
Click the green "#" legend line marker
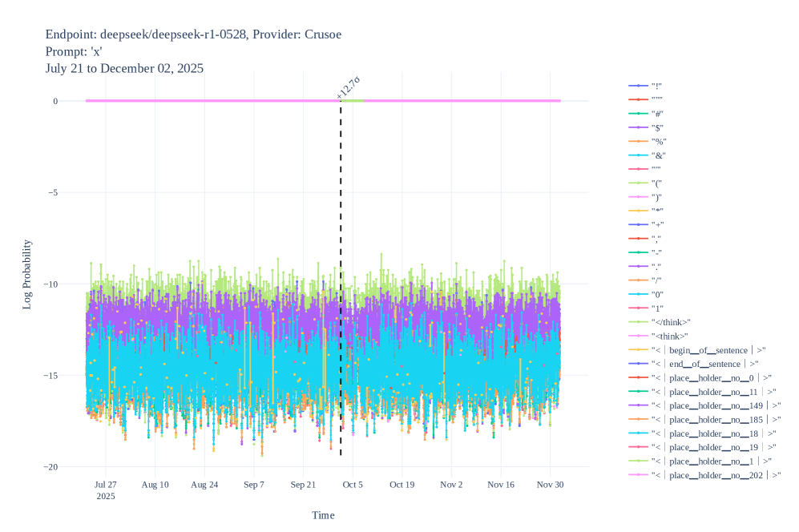[x=638, y=114]
